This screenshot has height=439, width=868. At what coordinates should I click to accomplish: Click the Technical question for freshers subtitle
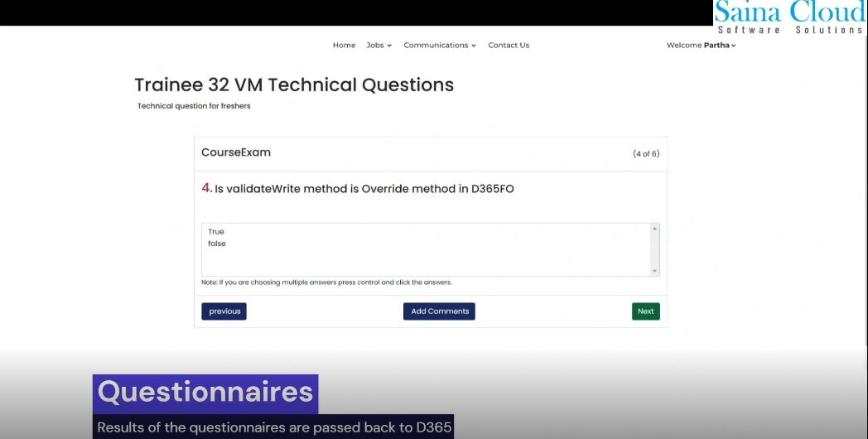194,106
